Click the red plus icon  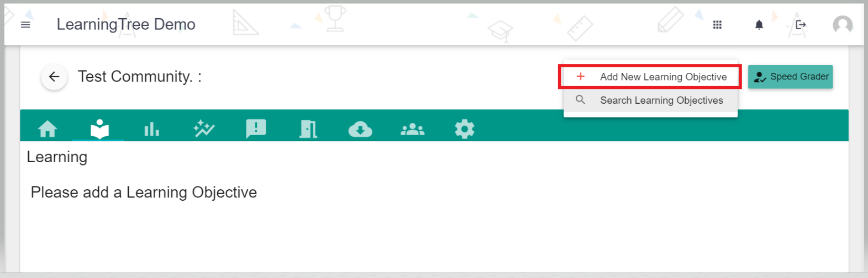(x=581, y=77)
